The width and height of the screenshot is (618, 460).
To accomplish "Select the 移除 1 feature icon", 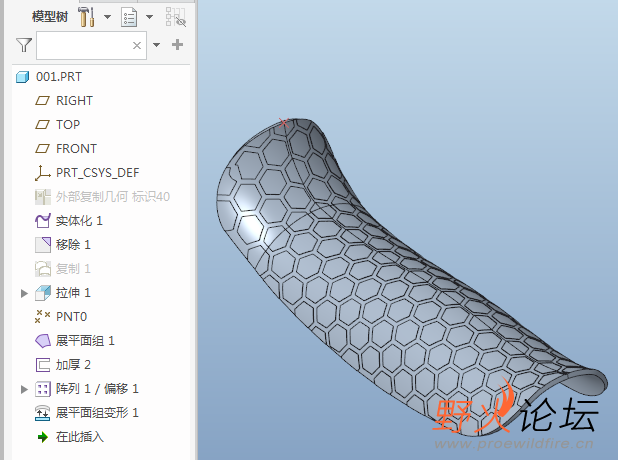I will tap(43, 245).
